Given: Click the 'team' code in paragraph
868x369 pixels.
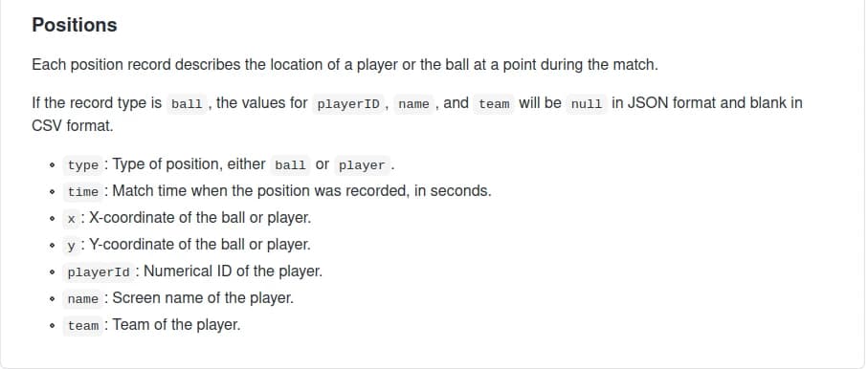Looking at the screenshot, I should 494,103.
